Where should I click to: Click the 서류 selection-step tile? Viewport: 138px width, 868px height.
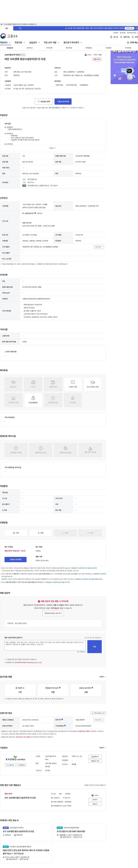tap(16, 533)
